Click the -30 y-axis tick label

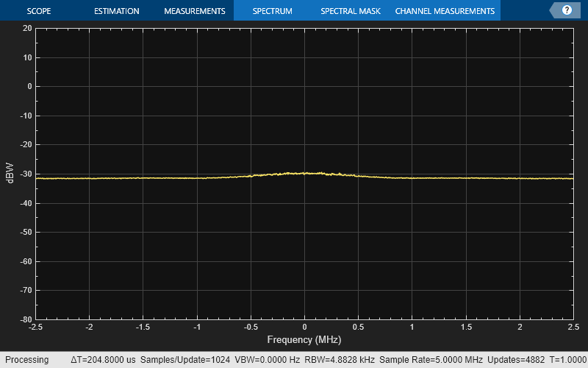(x=26, y=174)
